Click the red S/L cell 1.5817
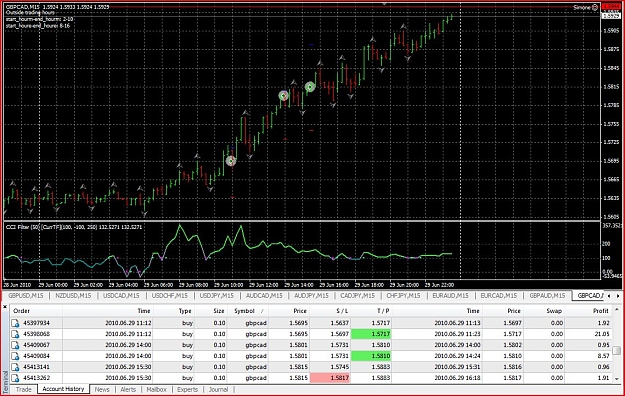Viewport: 625px width, 396px height. pos(330,378)
